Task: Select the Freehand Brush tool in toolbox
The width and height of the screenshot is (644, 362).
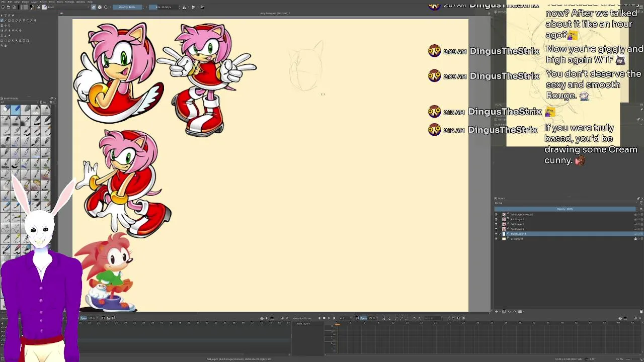Action: pyautogui.click(x=2, y=20)
